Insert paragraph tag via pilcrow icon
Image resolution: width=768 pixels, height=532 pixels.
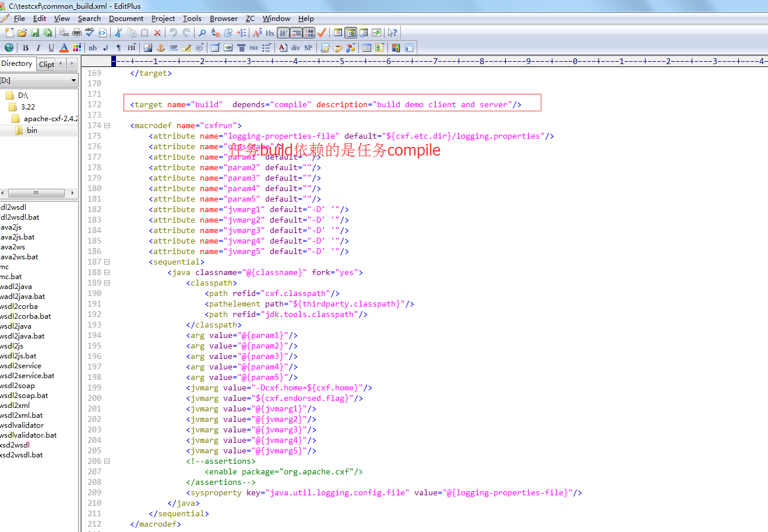pyautogui.click(x=118, y=48)
